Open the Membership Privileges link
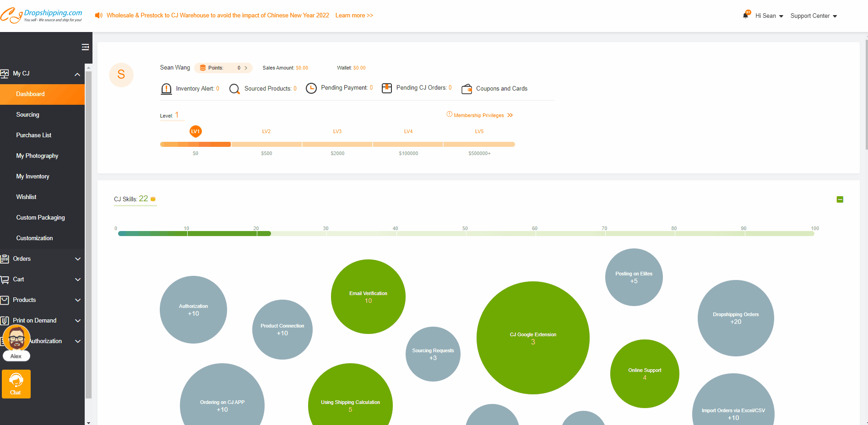Image resolution: width=868 pixels, height=425 pixels. pos(479,115)
